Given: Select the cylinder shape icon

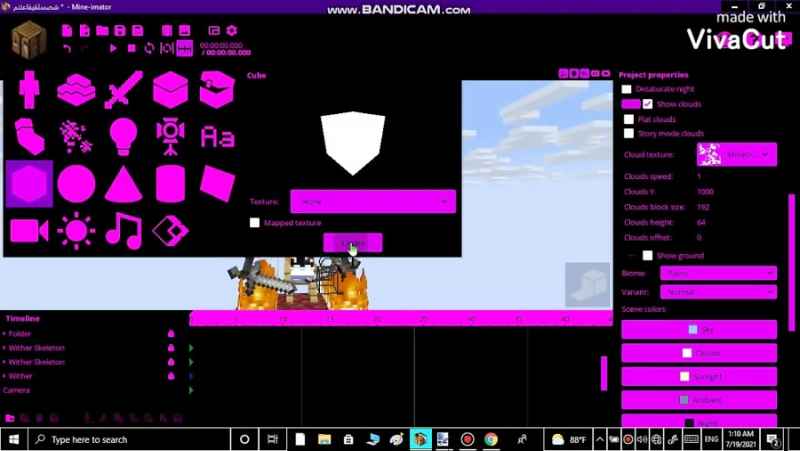Looking at the screenshot, I should coord(170,184).
